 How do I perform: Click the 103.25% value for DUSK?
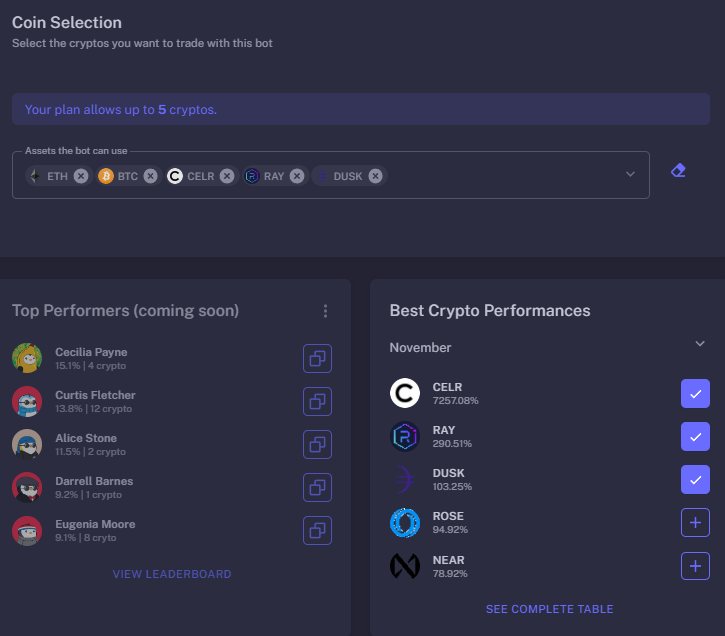[452, 487]
